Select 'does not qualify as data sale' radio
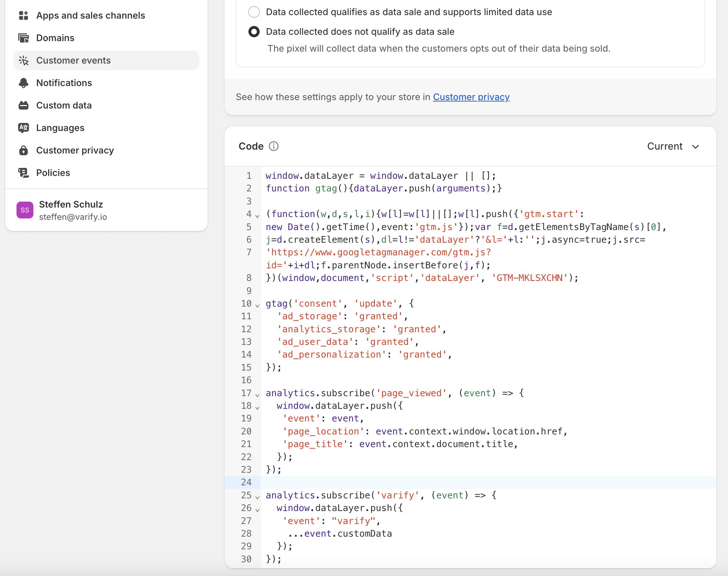 [254, 32]
